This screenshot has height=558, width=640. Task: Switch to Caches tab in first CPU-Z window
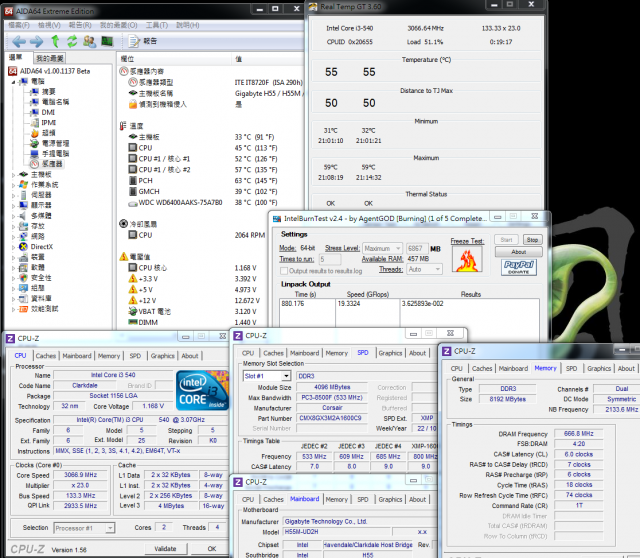pos(46,356)
